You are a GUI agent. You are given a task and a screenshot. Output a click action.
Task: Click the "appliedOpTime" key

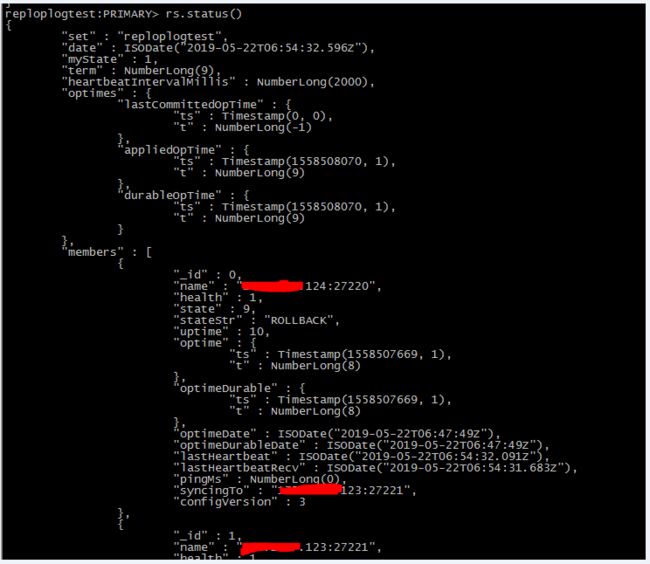point(170,150)
